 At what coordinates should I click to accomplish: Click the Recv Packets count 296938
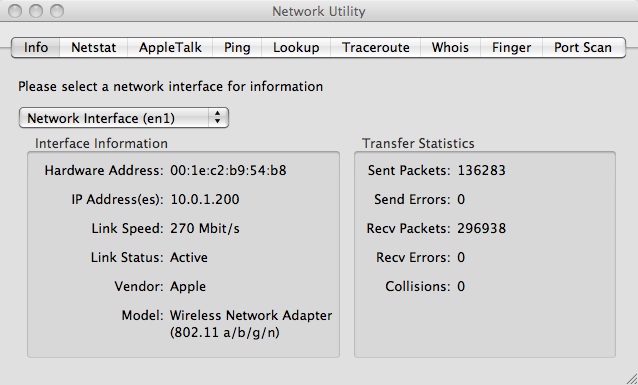[481, 228]
